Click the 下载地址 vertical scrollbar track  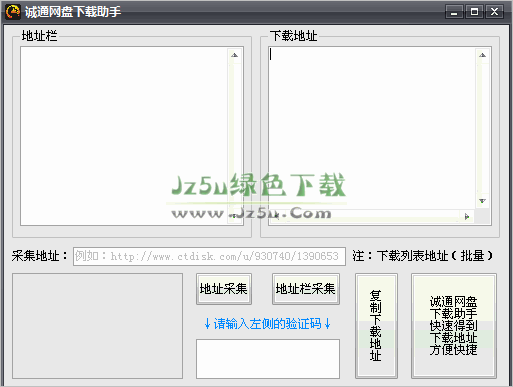[x=482, y=128]
